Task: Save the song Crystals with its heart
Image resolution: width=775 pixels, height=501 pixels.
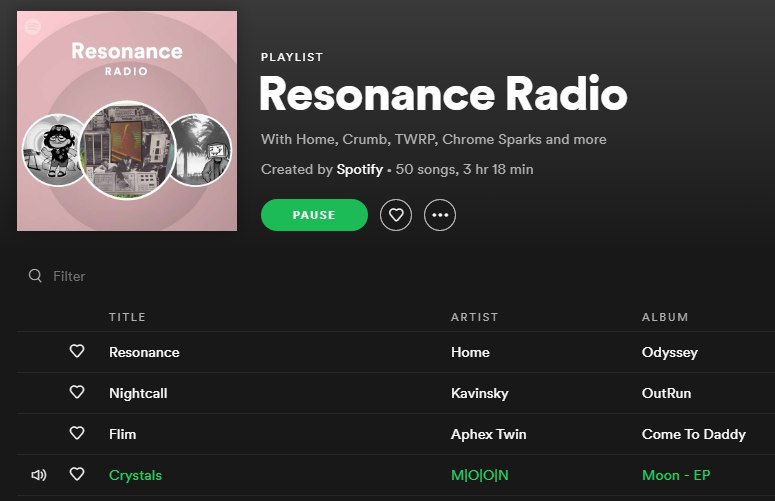Action: coord(77,474)
